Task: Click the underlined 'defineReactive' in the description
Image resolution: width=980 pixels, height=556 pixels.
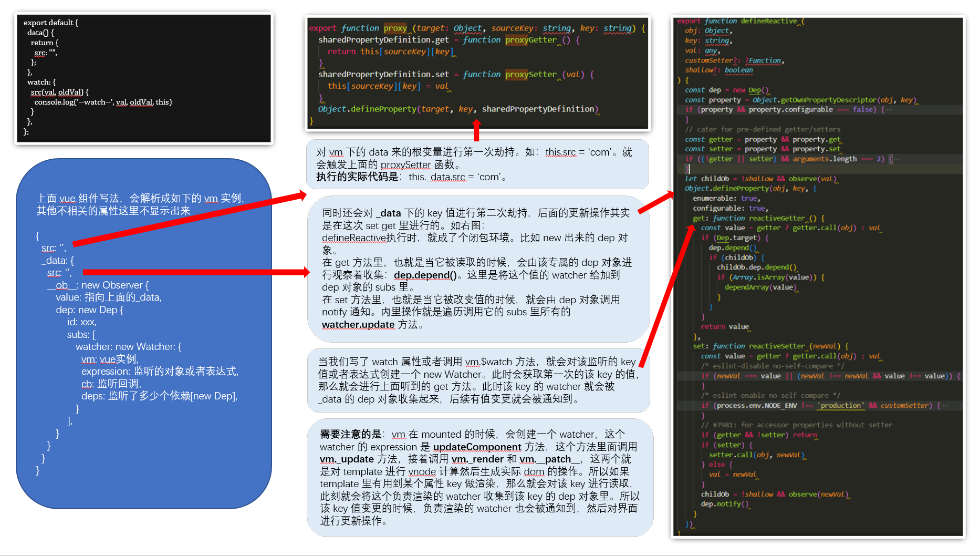Action: tap(354, 238)
